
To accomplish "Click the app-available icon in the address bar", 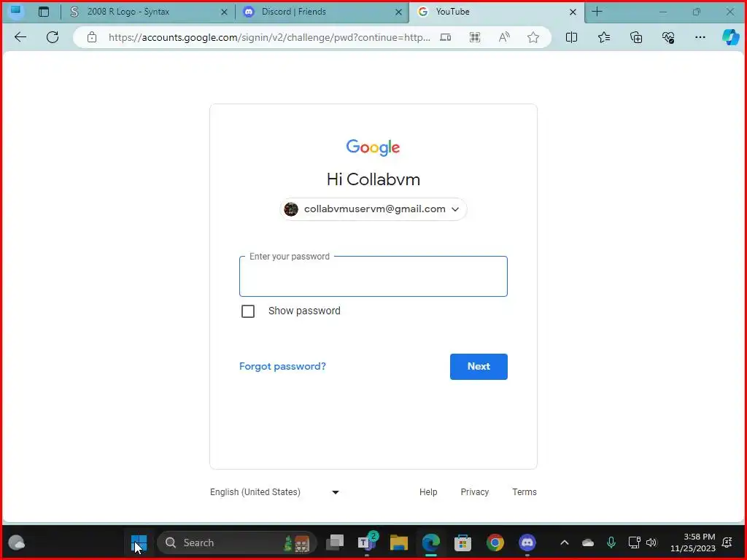I will coord(446,37).
